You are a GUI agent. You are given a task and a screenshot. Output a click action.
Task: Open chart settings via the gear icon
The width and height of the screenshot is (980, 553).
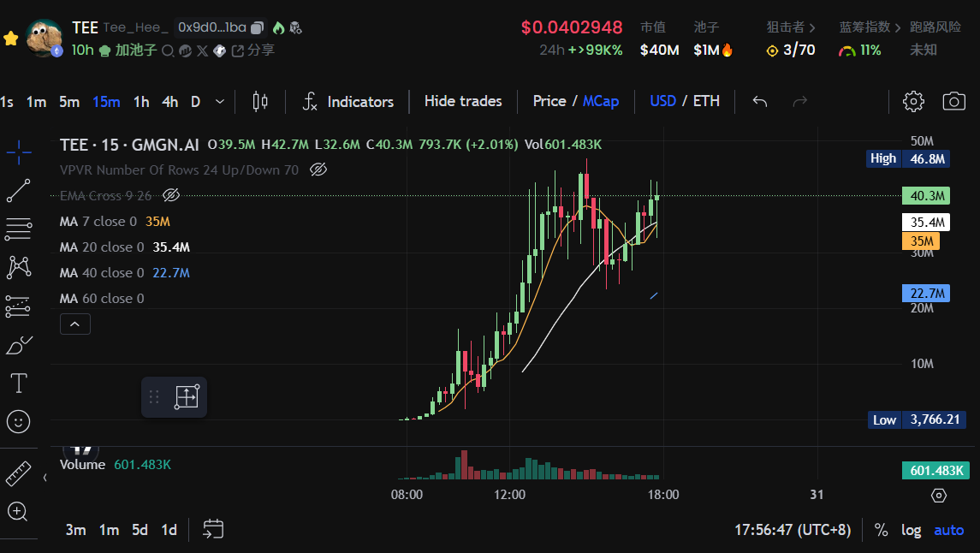pos(913,101)
